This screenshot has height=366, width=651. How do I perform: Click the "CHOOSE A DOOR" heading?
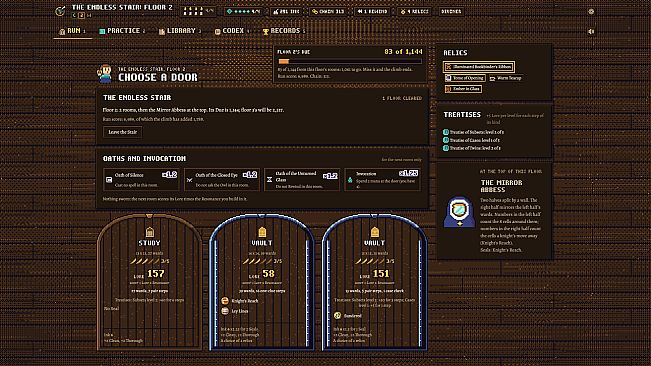click(x=158, y=77)
